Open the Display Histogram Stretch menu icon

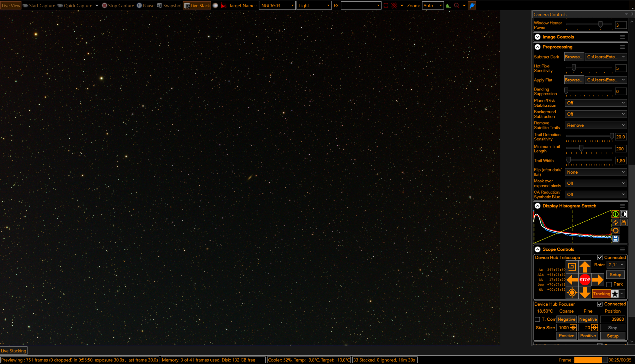pyautogui.click(x=622, y=206)
